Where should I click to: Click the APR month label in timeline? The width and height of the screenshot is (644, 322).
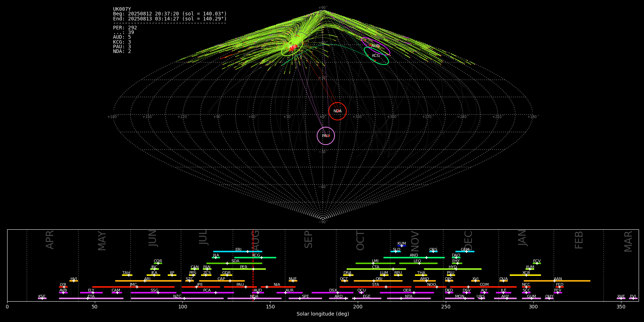click(50, 240)
